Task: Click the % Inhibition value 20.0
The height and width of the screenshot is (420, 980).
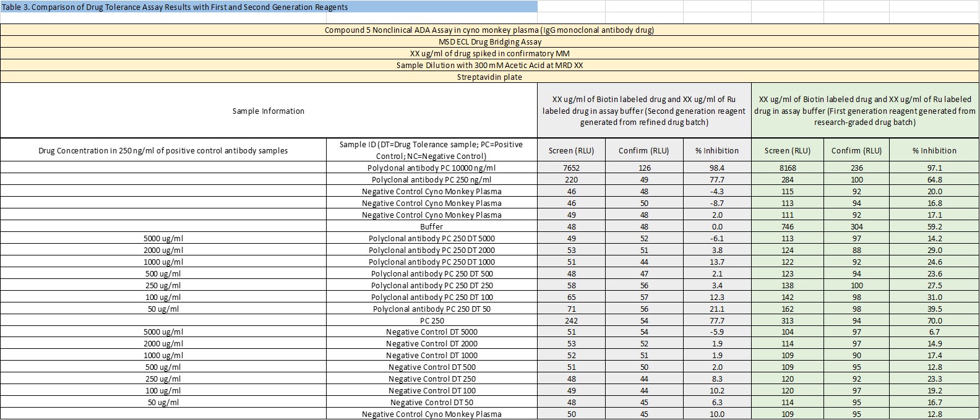Action: (x=934, y=192)
